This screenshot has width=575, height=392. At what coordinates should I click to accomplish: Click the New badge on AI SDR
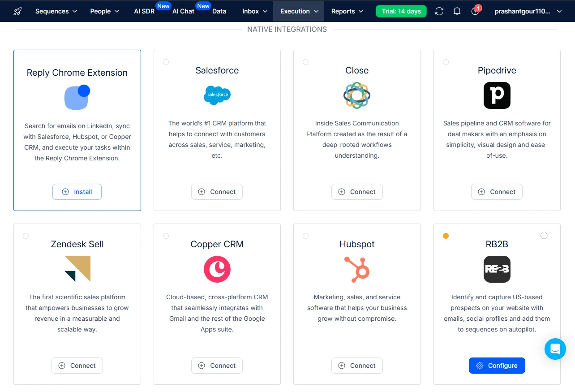point(163,6)
